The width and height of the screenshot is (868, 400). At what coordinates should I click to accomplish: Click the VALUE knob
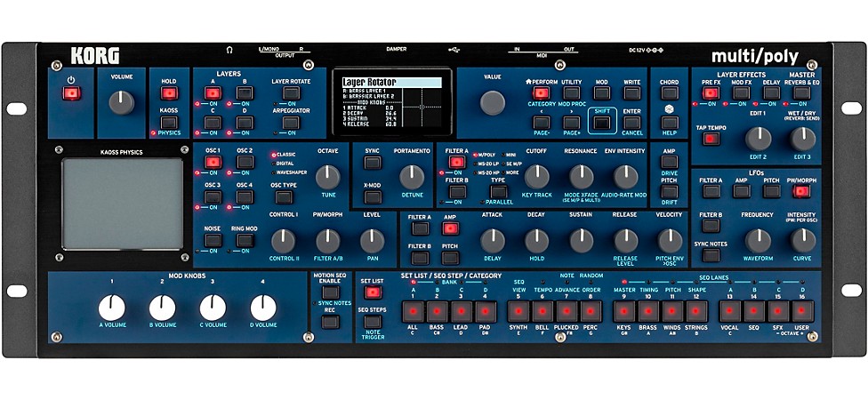tap(492, 103)
